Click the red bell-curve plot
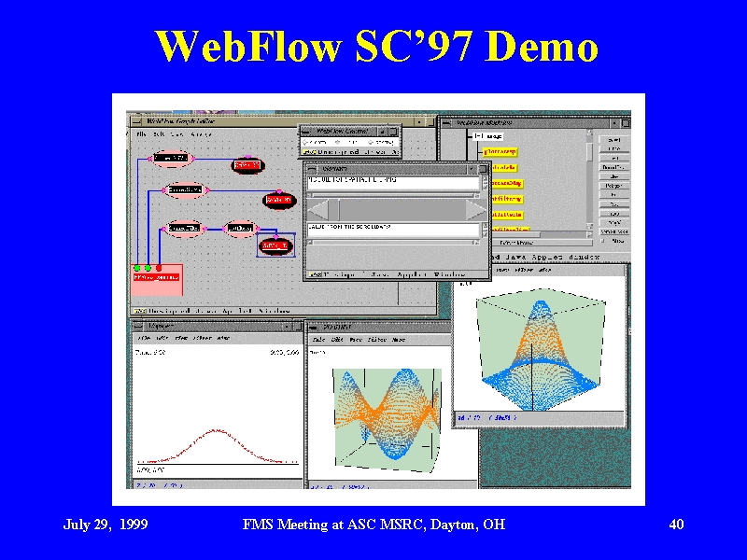 coord(218,446)
